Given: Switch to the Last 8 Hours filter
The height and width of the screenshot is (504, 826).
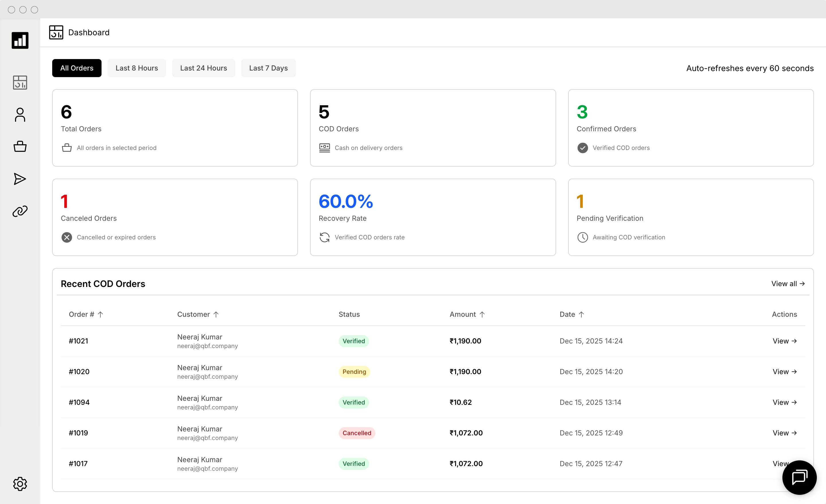Looking at the screenshot, I should coord(137,68).
